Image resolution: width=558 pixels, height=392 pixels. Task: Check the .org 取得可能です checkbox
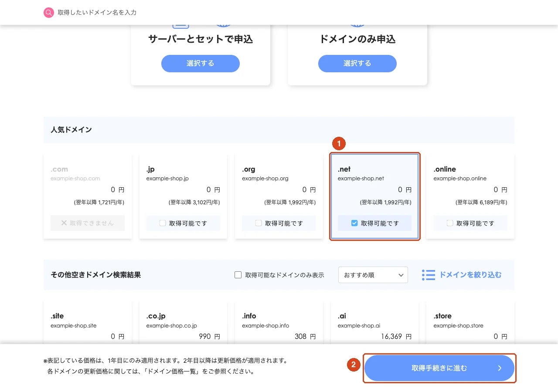259,223
